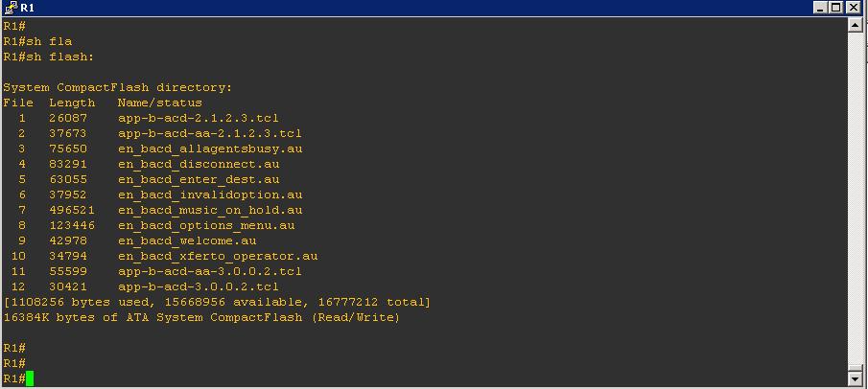Click the green cursor at last prompt
This screenshot has height=389, width=868.
30,378
